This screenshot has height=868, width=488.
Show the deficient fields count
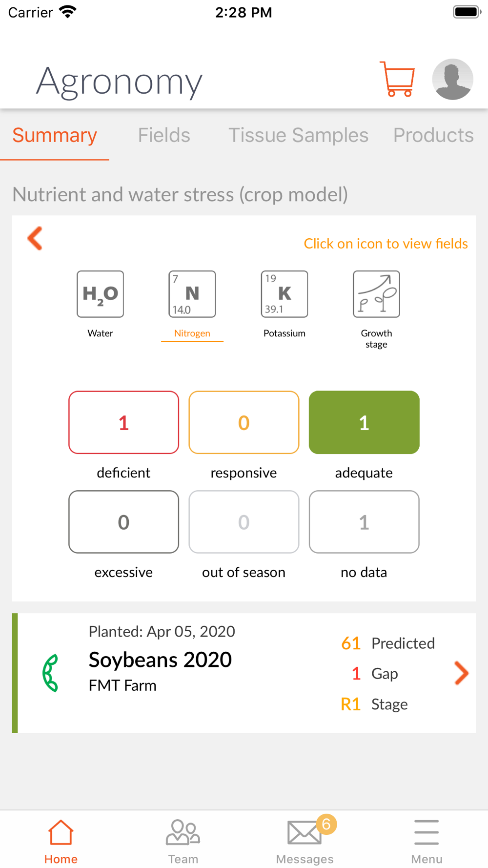tap(124, 422)
